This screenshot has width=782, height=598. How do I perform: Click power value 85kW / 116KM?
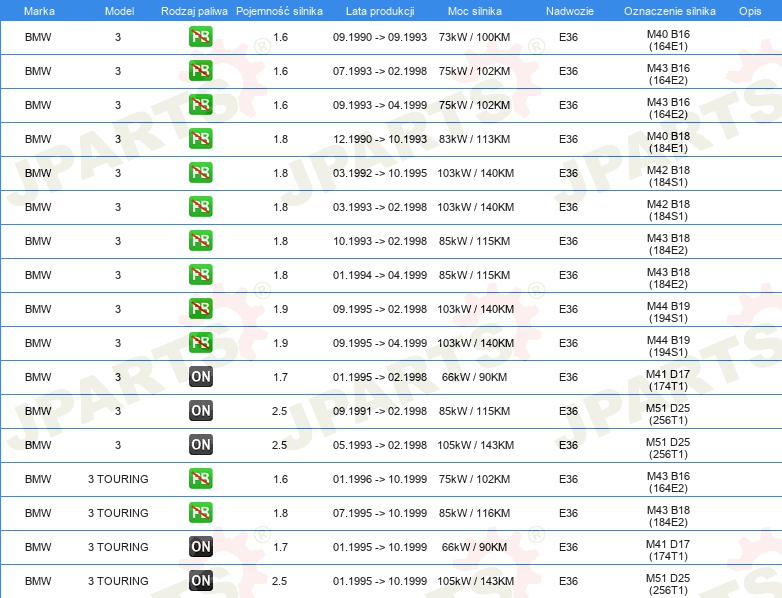[x=474, y=513]
